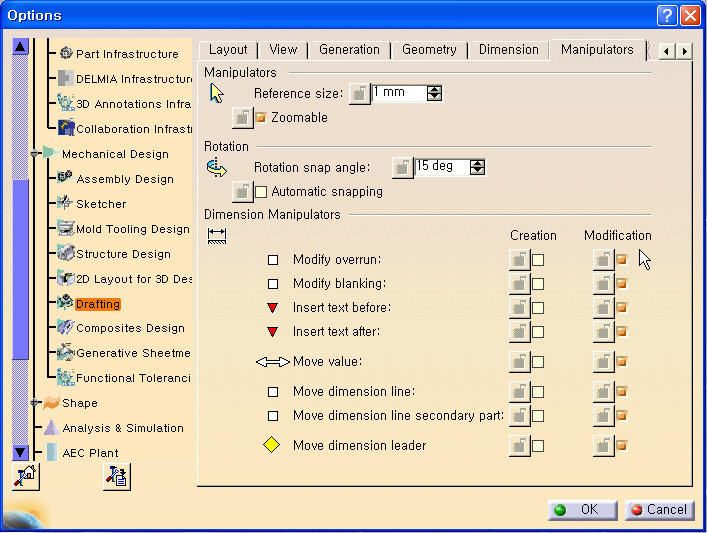Click the Sketcher workbench icon
The height and width of the screenshot is (533, 707).
(65, 203)
